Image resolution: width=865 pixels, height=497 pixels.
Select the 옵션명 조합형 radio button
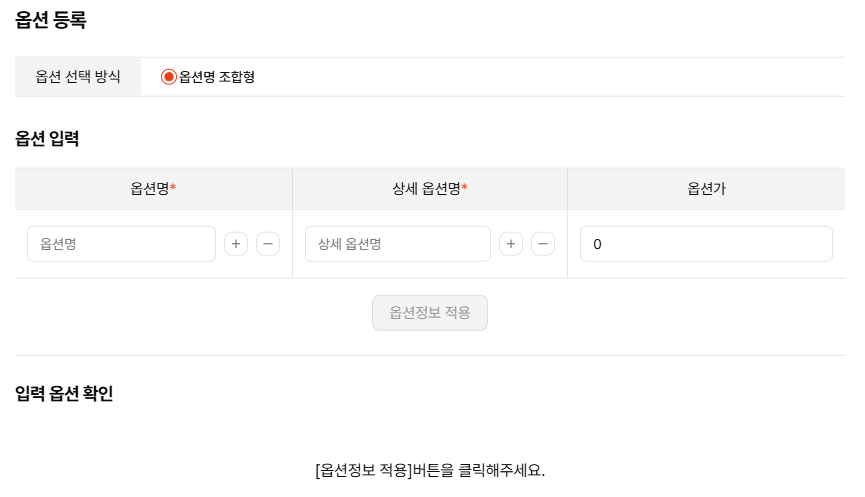point(168,77)
